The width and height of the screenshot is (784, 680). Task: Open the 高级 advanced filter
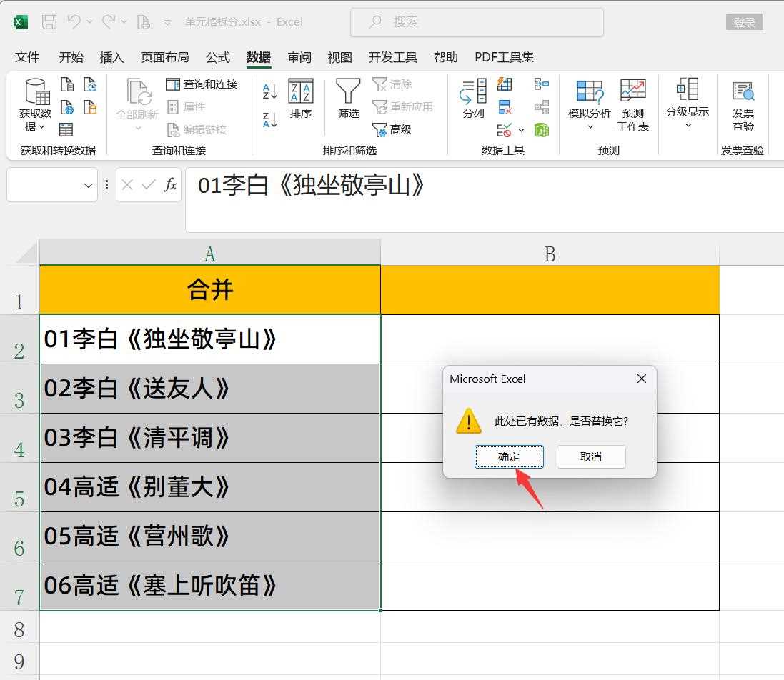pyautogui.click(x=392, y=129)
